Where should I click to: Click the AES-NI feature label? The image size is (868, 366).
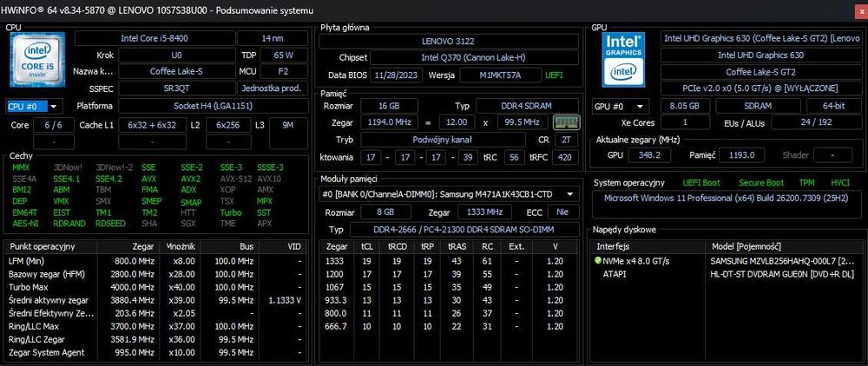point(25,224)
